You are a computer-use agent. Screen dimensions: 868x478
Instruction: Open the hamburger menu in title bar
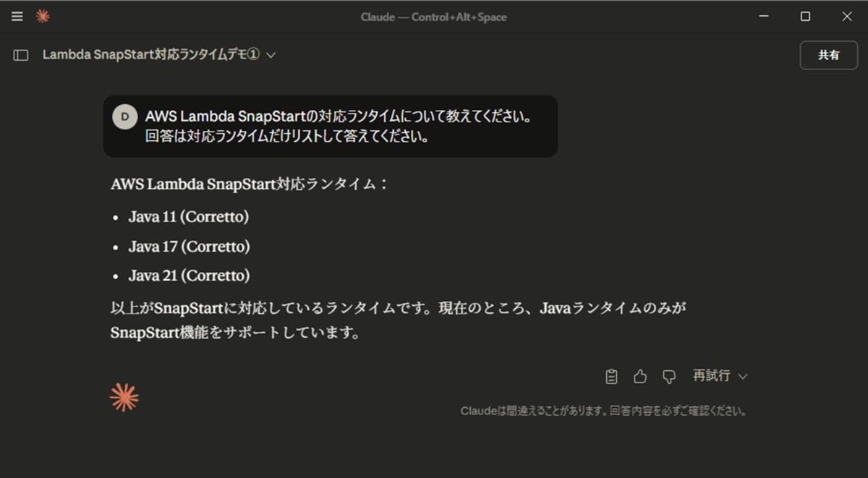pyautogui.click(x=17, y=17)
